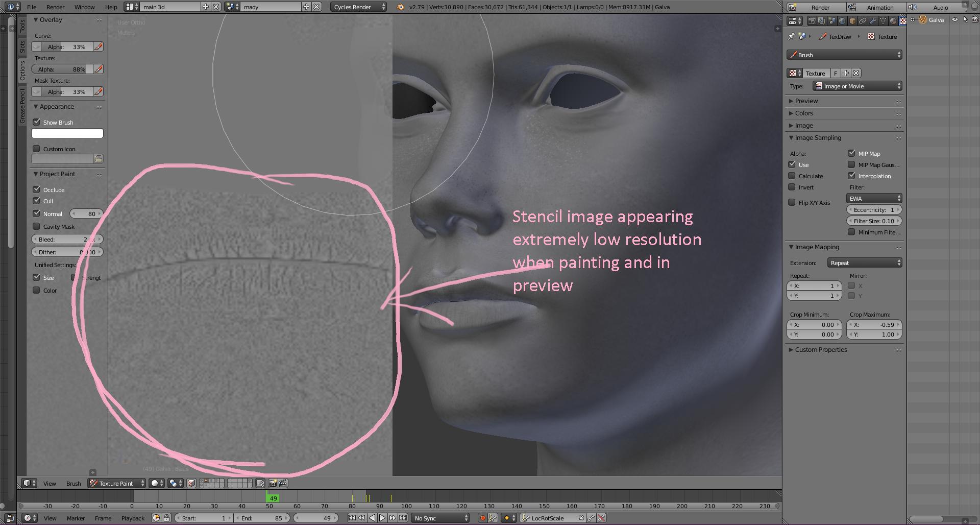Open the Texture Paint mode dropdown
The image size is (980, 525).
pyautogui.click(x=116, y=483)
